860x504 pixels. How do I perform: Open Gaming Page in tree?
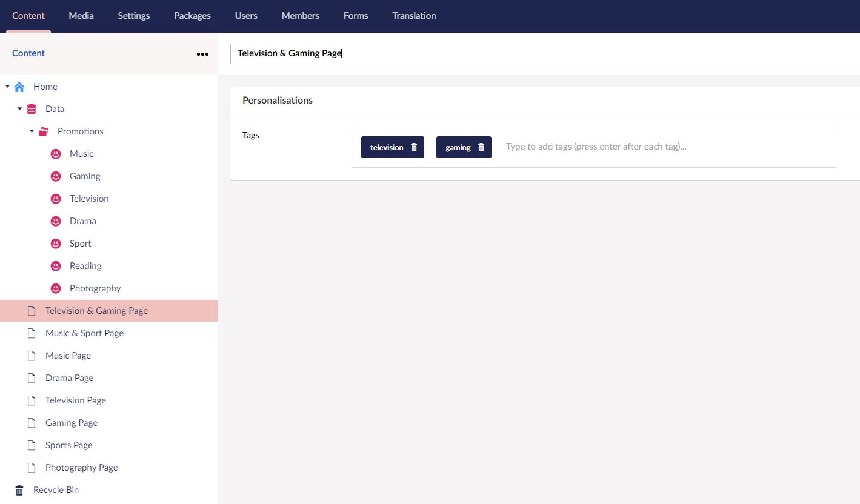[72, 423]
